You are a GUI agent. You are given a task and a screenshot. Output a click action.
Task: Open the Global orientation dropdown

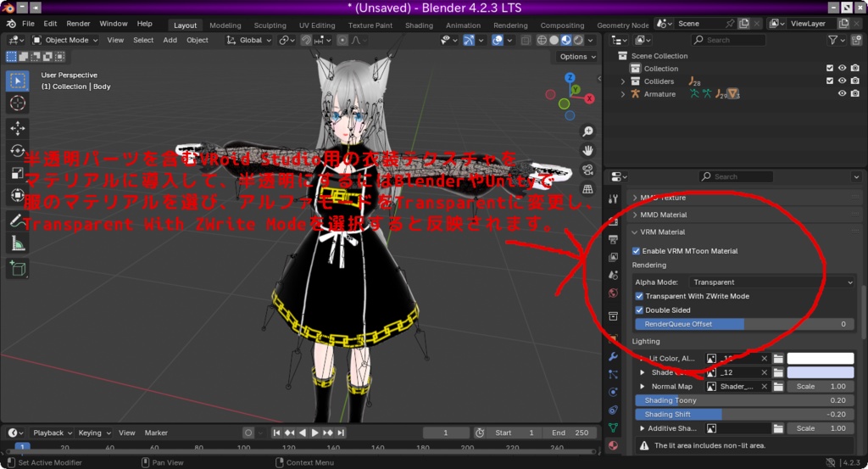tap(249, 40)
